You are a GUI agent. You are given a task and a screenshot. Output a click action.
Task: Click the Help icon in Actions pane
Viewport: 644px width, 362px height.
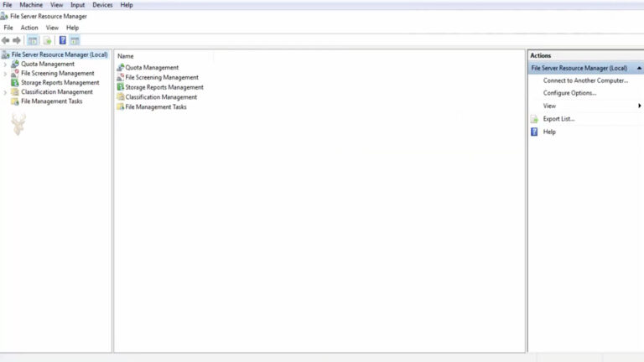pos(534,132)
